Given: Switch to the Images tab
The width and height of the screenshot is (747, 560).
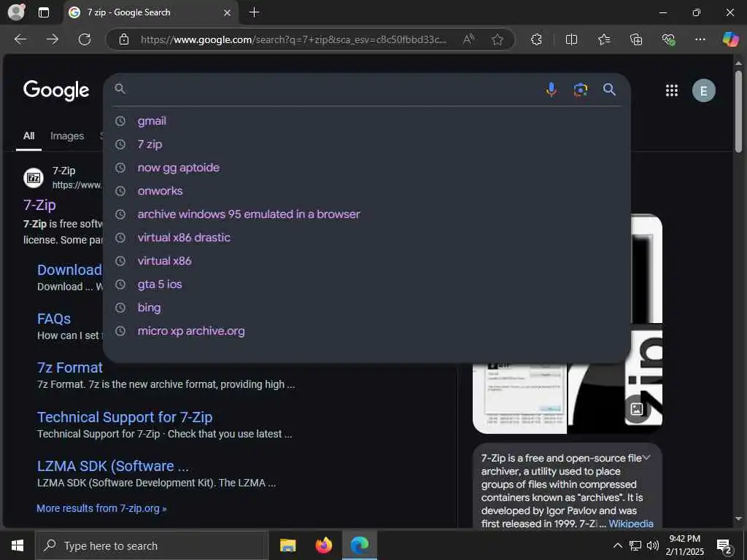Looking at the screenshot, I should (x=67, y=136).
